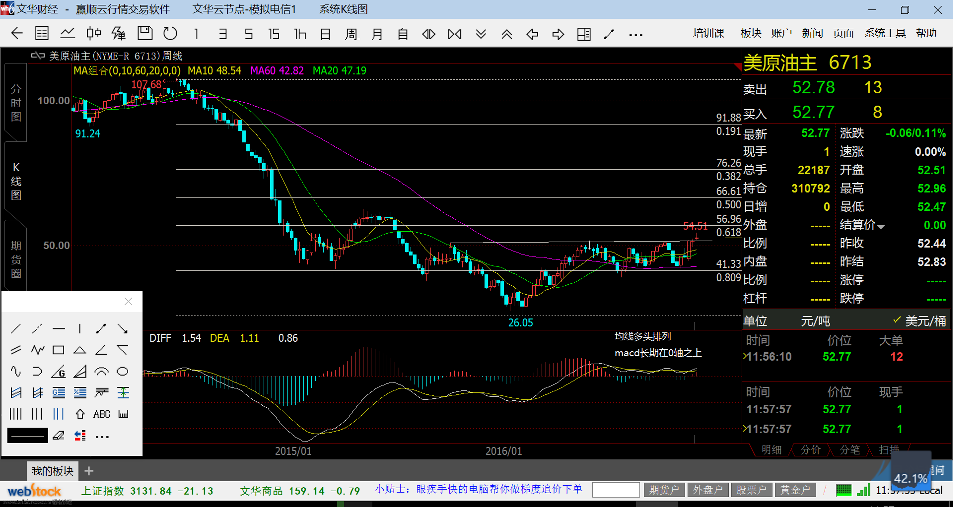Stretch chart horizontally bowtie icon
Screen dimensions: 980x507
click(x=455, y=34)
